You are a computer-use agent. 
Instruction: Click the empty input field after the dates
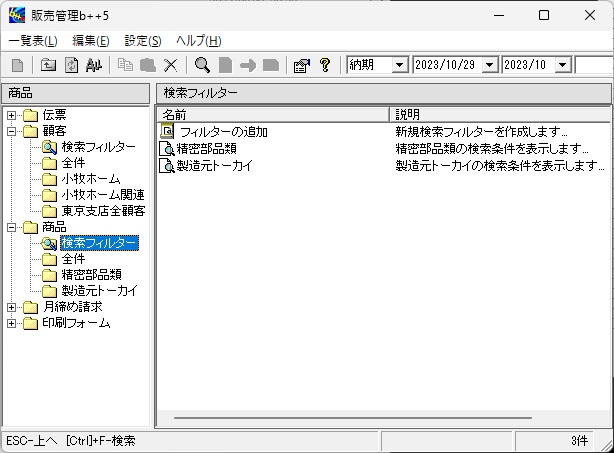pos(594,65)
